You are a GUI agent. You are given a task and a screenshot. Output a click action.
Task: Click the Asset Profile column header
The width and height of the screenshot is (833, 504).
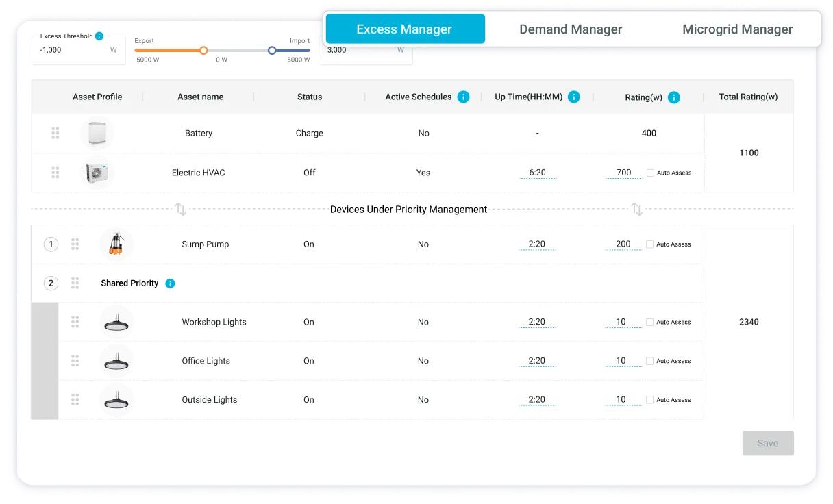(x=97, y=97)
